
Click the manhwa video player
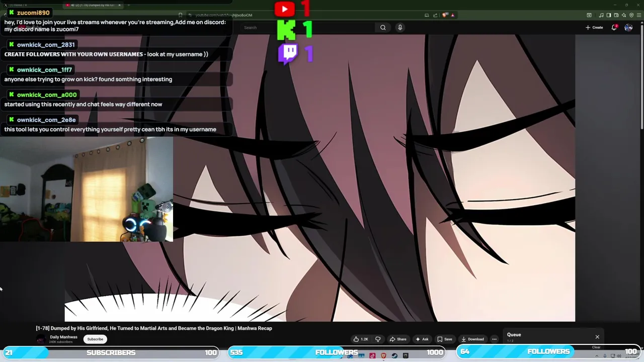click(320, 178)
